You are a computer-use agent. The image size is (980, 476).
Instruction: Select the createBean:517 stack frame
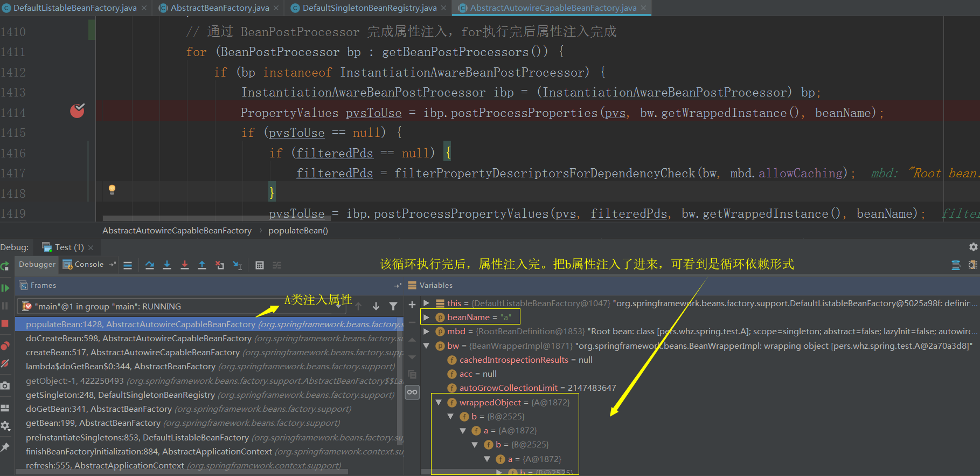point(209,352)
